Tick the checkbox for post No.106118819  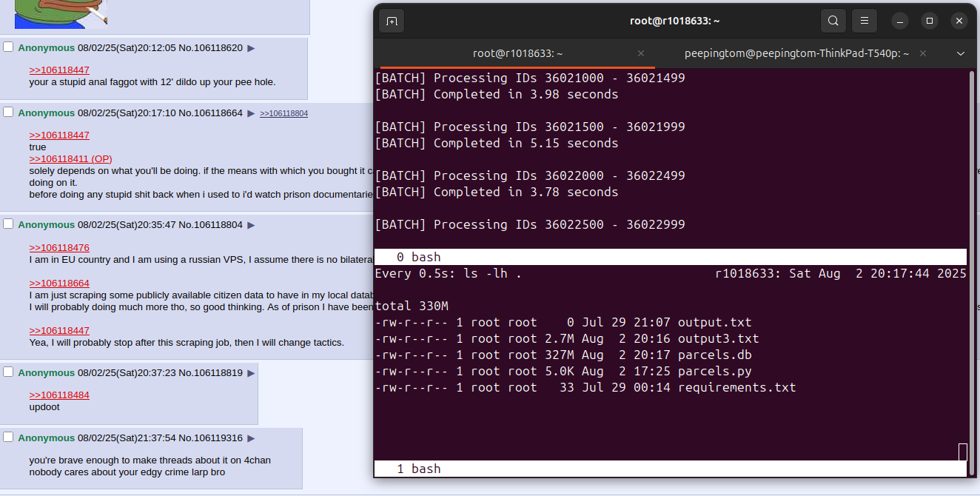[x=9, y=372]
